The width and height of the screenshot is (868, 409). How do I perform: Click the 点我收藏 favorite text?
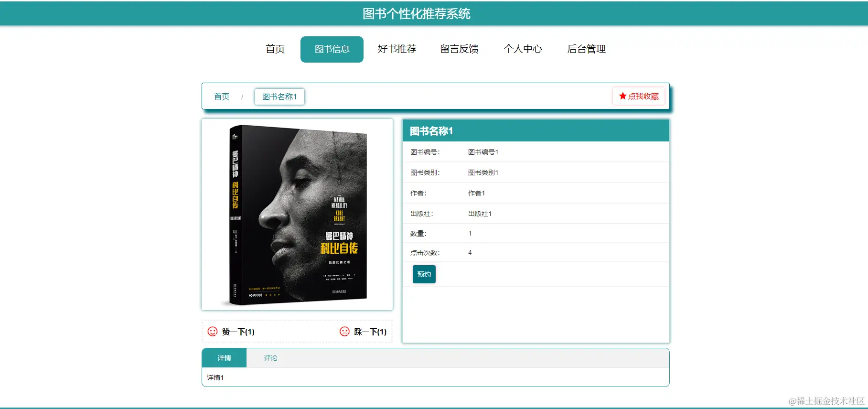pos(643,96)
